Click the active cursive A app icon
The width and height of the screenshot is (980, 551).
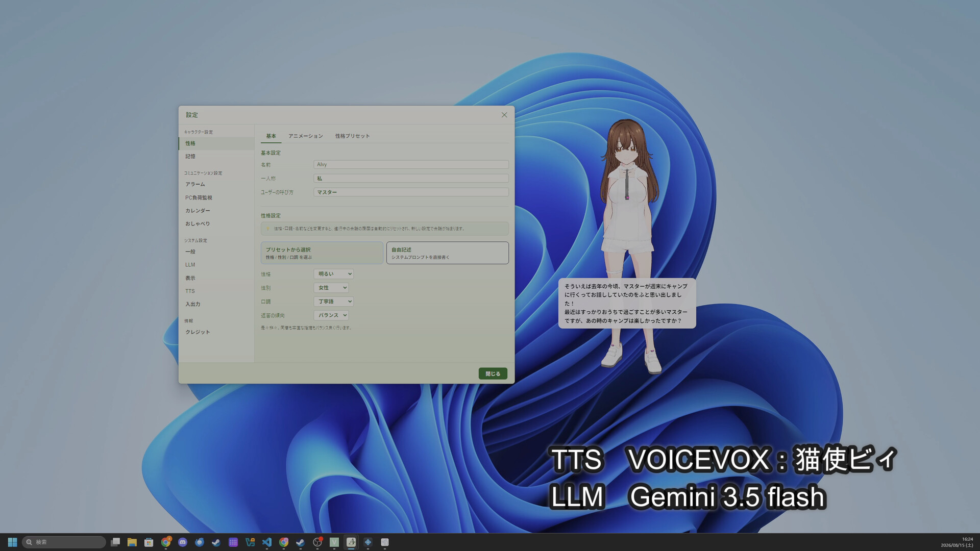point(351,542)
